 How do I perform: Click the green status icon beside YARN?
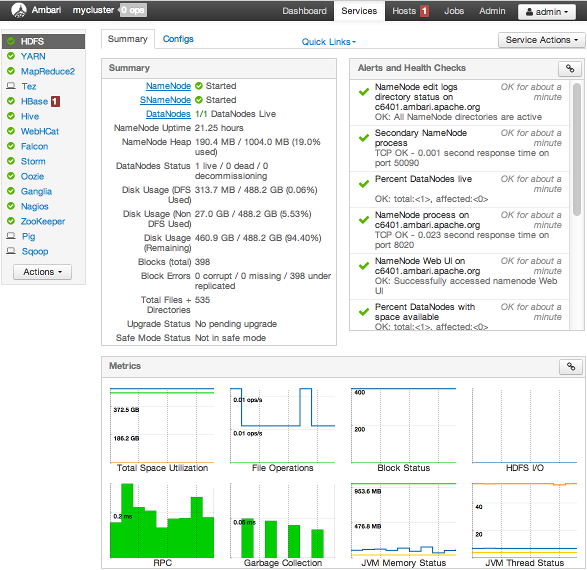click(x=11, y=56)
